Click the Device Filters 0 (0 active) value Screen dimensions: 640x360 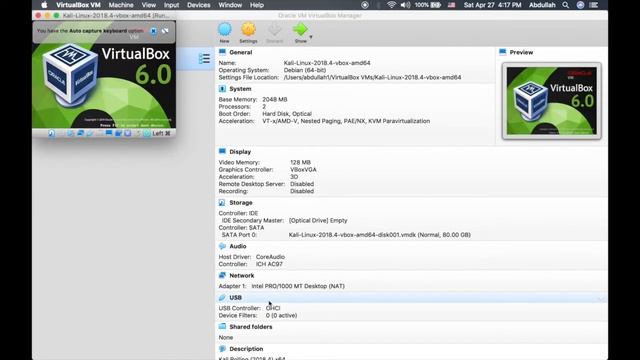281,316
